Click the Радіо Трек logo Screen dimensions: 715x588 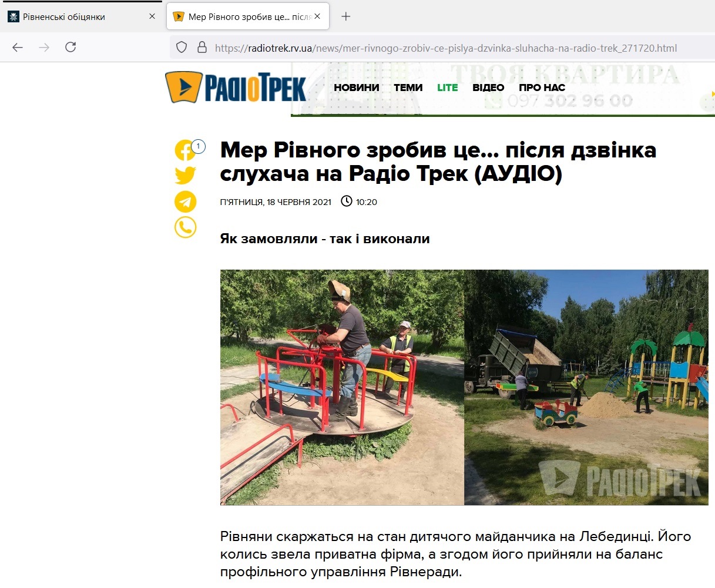[236, 88]
